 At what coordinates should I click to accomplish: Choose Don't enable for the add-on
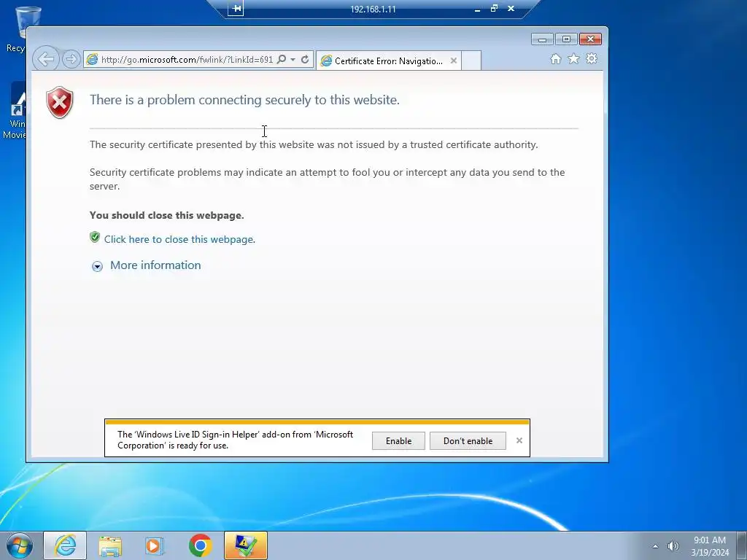click(x=468, y=441)
